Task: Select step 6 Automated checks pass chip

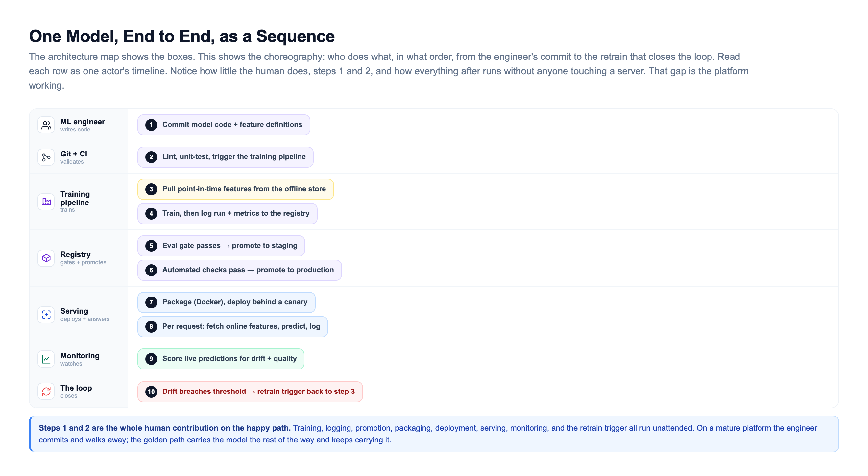Action: pyautogui.click(x=240, y=270)
